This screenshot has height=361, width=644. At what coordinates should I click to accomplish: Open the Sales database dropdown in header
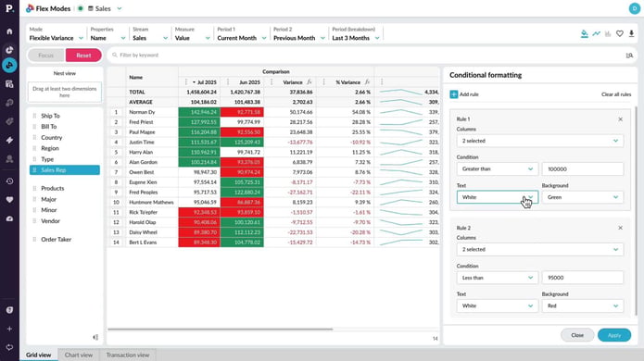(105, 8)
